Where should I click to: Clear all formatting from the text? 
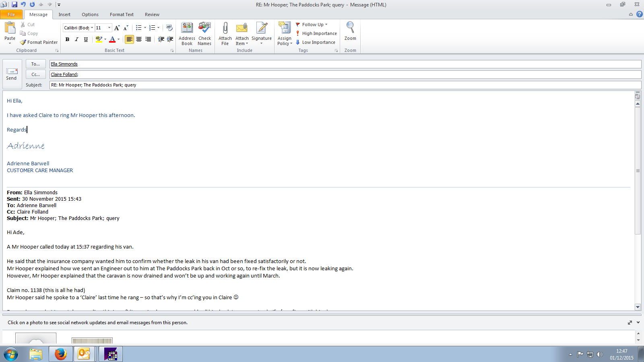coord(169,28)
